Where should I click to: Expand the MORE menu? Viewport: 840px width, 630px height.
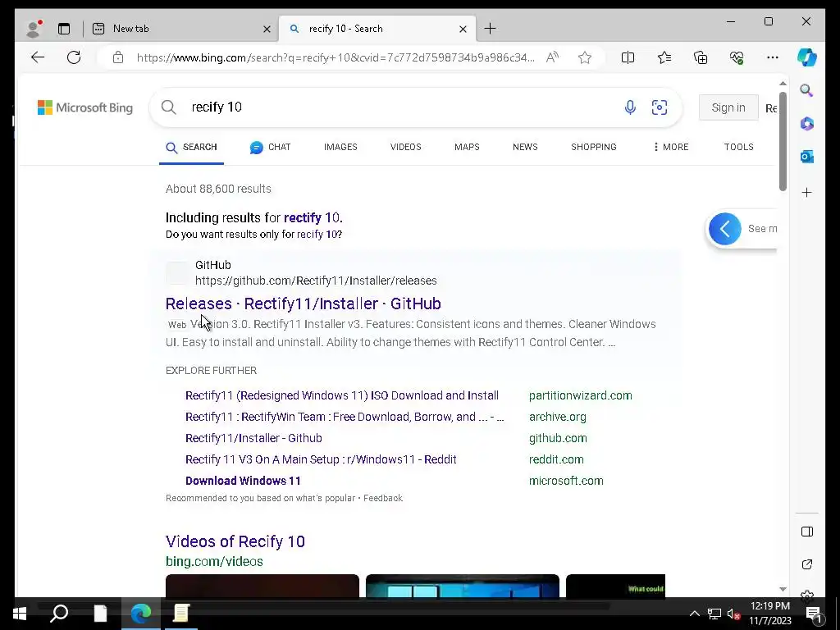(x=671, y=147)
